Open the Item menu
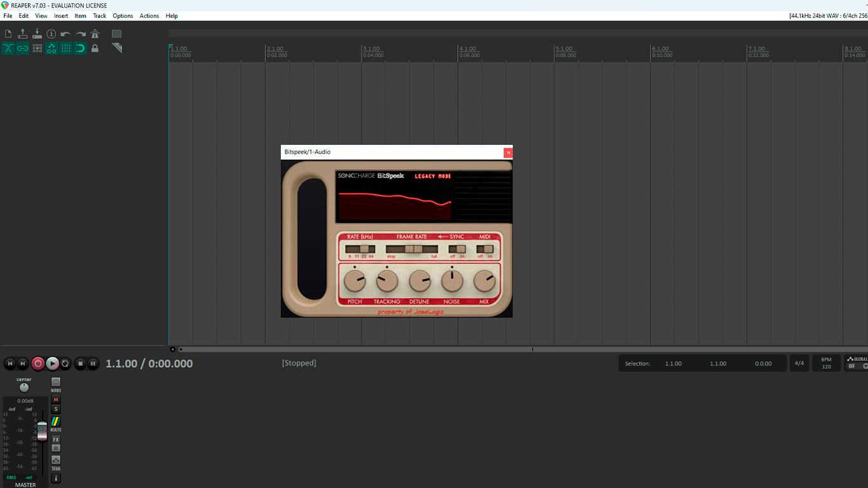 click(x=80, y=16)
